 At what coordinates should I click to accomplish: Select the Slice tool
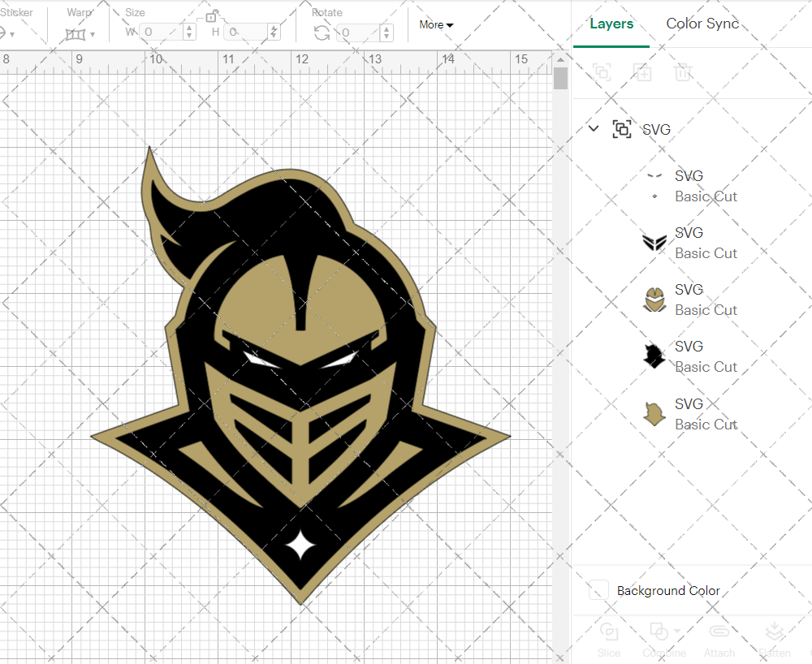point(609,641)
